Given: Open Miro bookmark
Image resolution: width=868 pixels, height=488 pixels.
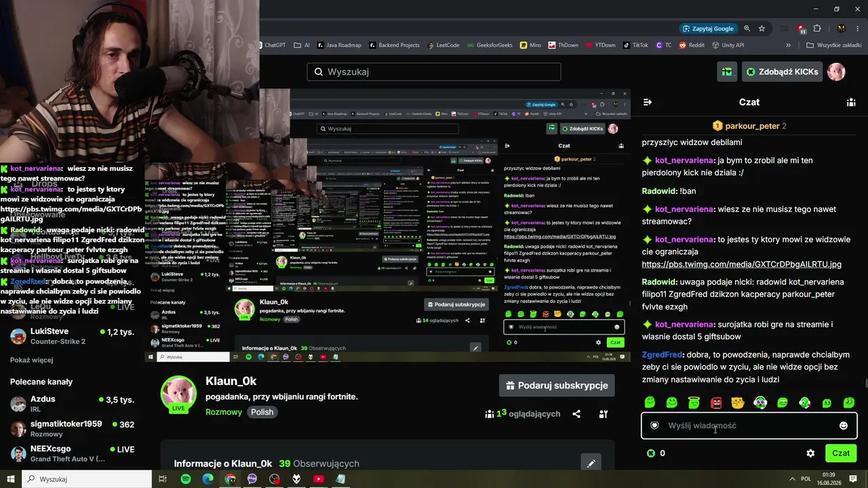Looking at the screenshot, I should [531, 45].
